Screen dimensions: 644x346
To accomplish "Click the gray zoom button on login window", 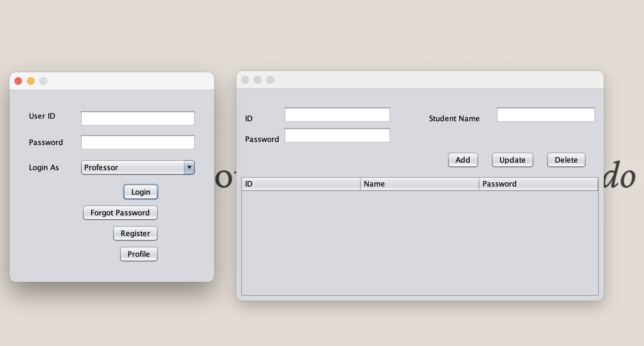I will click(x=43, y=81).
